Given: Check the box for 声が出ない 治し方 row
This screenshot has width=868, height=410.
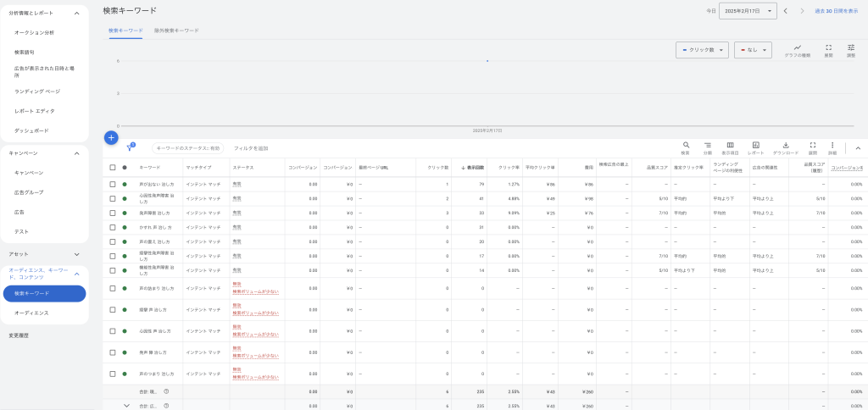Looking at the screenshot, I should [112, 184].
